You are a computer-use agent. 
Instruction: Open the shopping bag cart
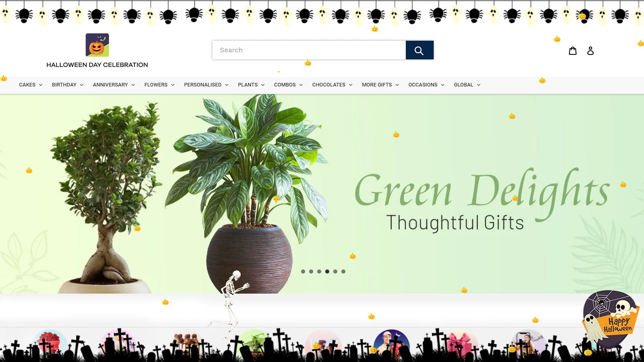pos(572,51)
